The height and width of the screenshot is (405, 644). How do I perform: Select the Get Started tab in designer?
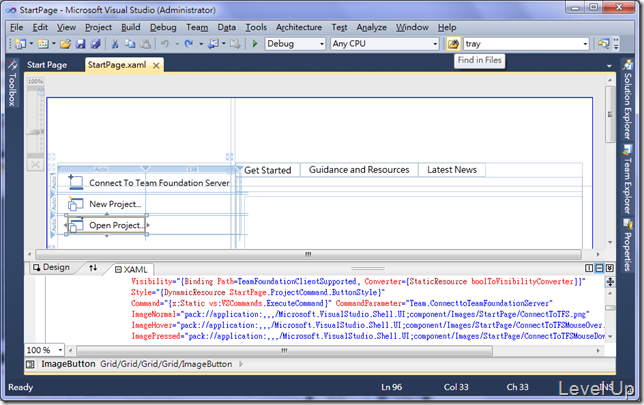(x=267, y=170)
